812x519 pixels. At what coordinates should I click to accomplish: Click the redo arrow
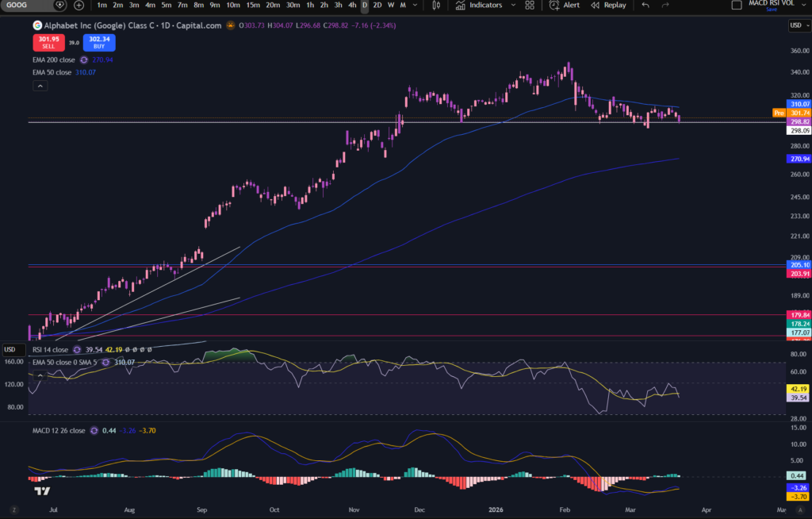[x=665, y=6]
